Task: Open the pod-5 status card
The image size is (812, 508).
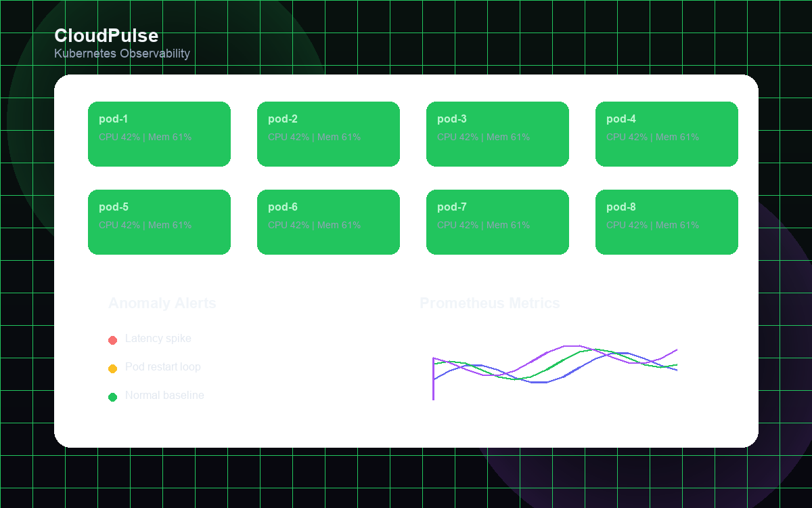Action: (159, 222)
